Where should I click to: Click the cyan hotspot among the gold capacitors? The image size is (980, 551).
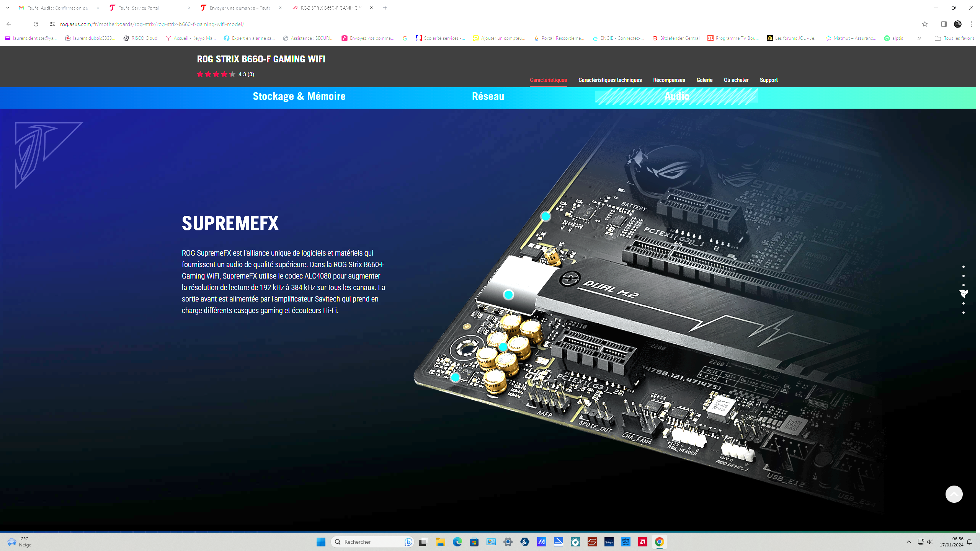click(503, 347)
